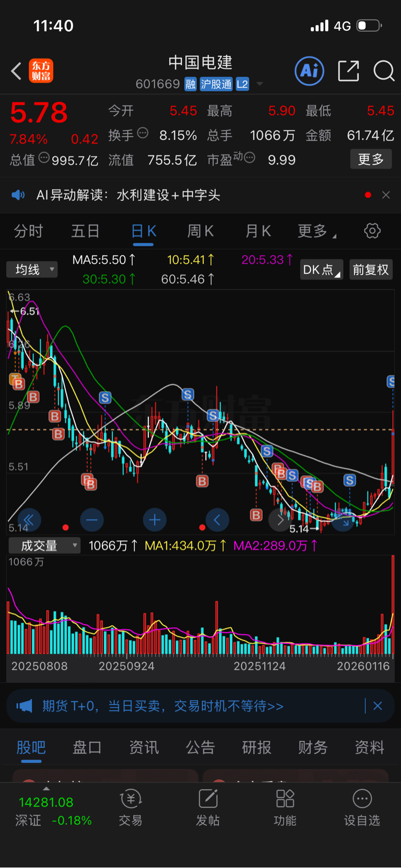Open the 东方财富 logo icon
The width and height of the screenshot is (401, 868).
pos(41,71)
